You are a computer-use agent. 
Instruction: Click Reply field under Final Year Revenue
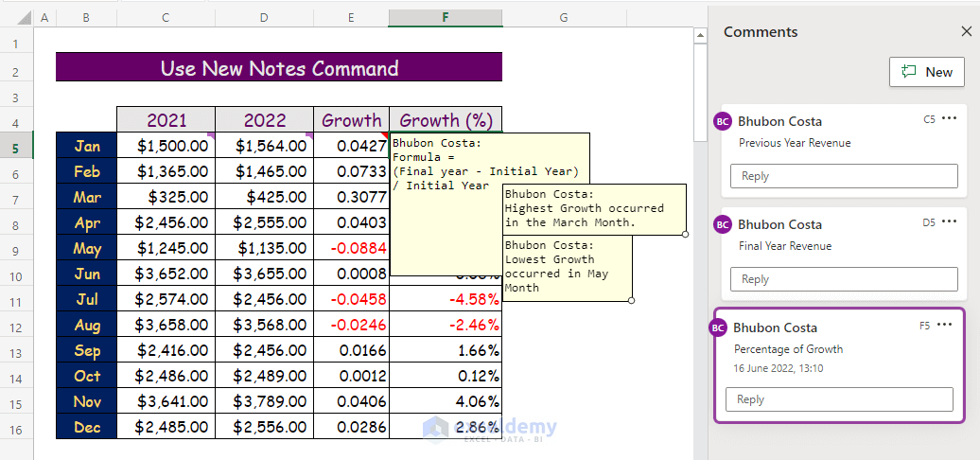844,279
